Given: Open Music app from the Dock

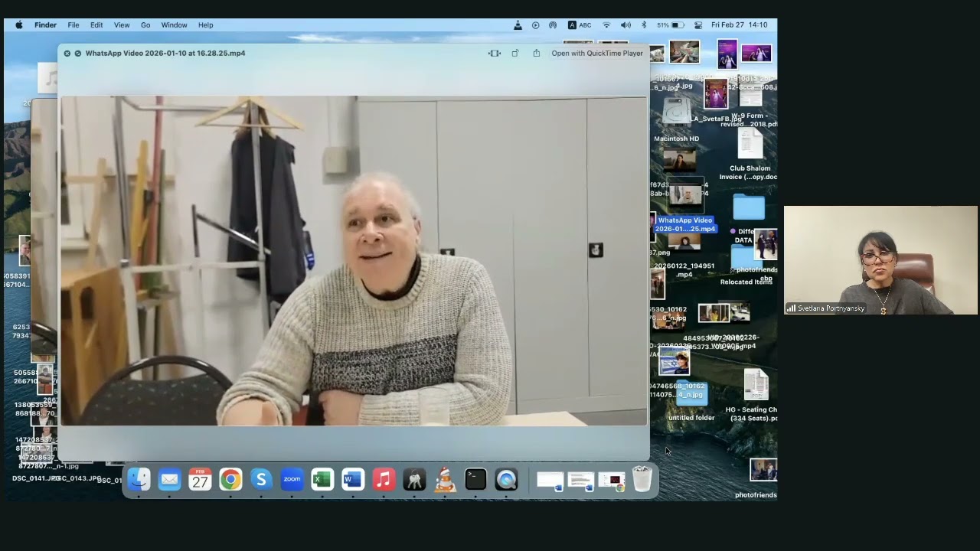Looking at the screenshot, I should coord(384,480).
